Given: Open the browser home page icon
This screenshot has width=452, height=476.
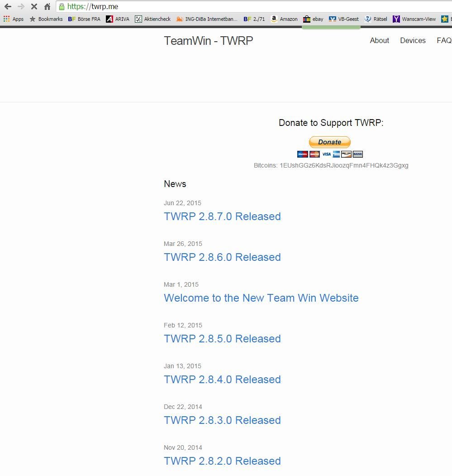Looking at the screenshot, I should coord(47,6).
